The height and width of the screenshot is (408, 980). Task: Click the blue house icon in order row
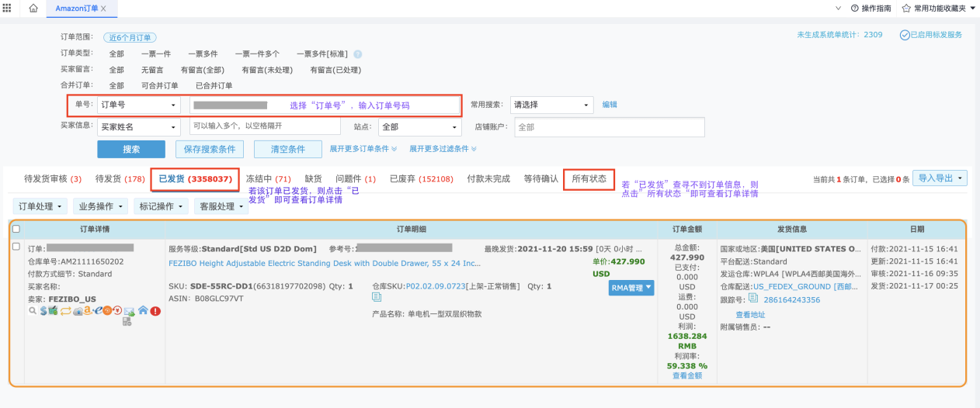pos(143,310)
